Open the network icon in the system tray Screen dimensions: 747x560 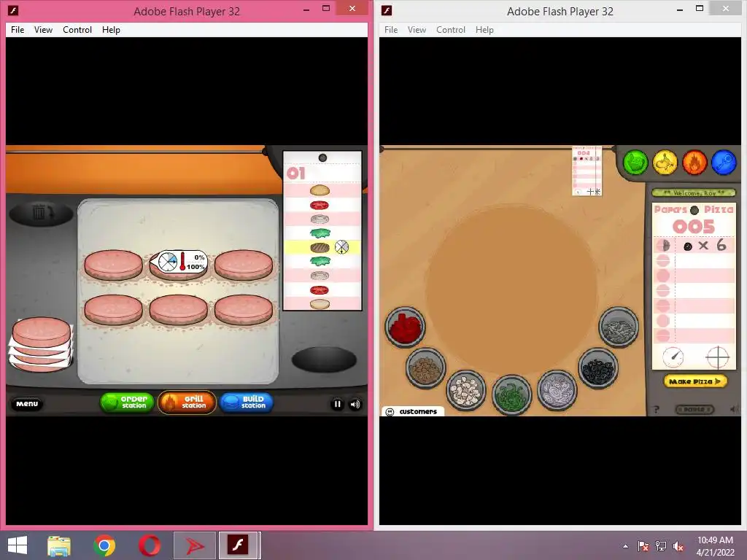pyautogui.click(x=661, y=546)
